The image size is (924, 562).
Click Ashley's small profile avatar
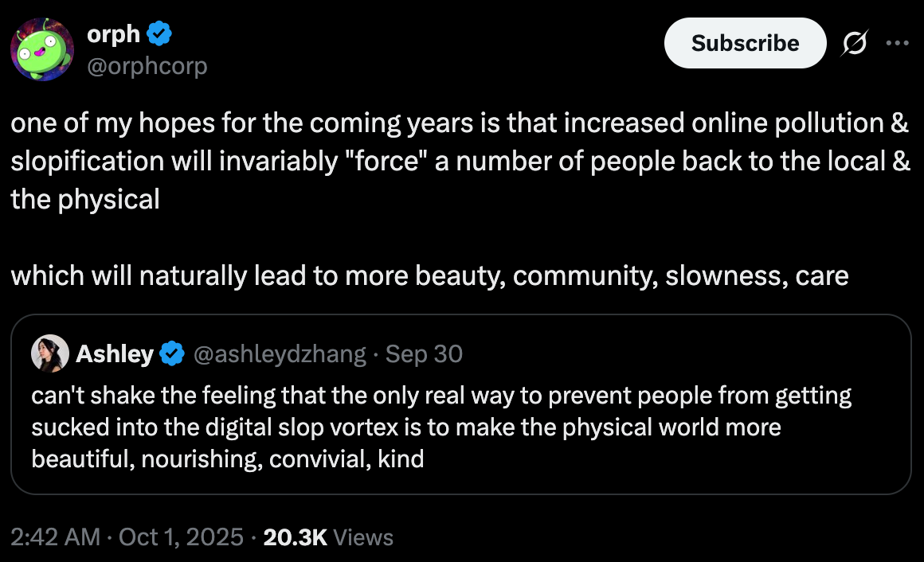click(x=49, y=353)
